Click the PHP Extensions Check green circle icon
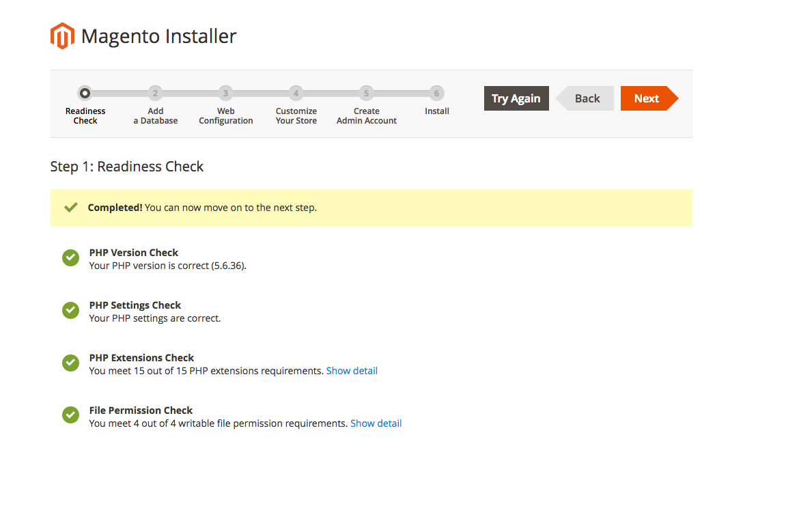The height and width of the screenshot is (532, 786). (x=70, y=363)
